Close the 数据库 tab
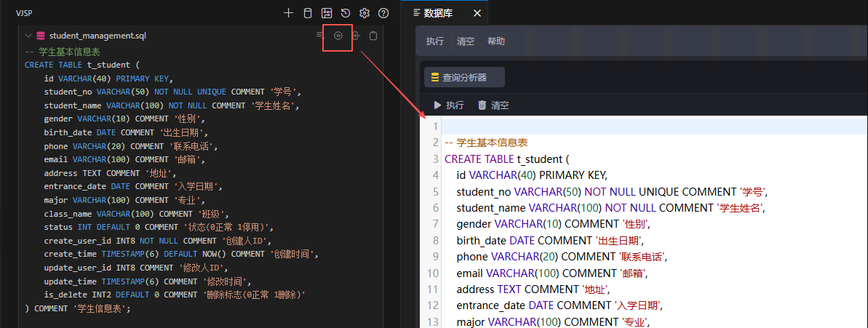This screenshot has height=328, width=868. click(x=477, y=13)
